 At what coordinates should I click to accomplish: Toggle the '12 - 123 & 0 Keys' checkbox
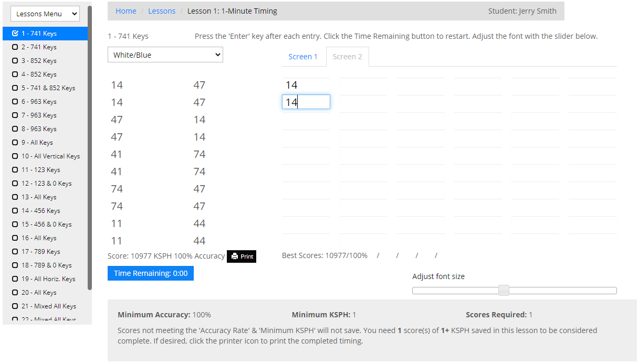click(x=15, y=184)
